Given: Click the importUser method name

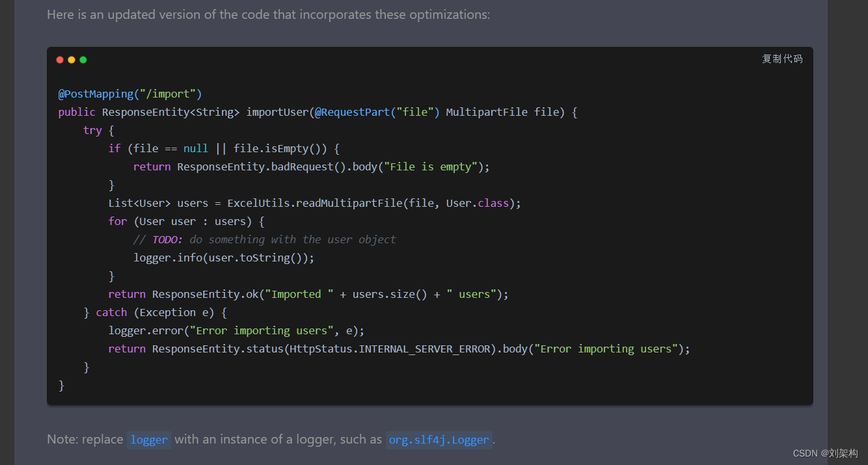Looking at the screenshot, I should [277, 112].
